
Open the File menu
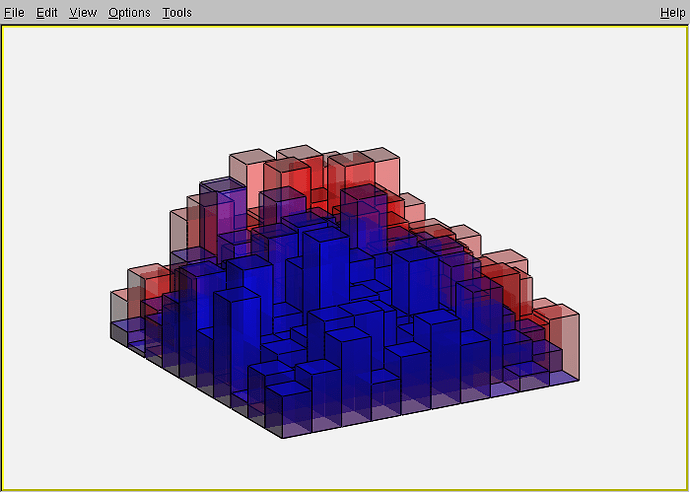tap(14, 13)
